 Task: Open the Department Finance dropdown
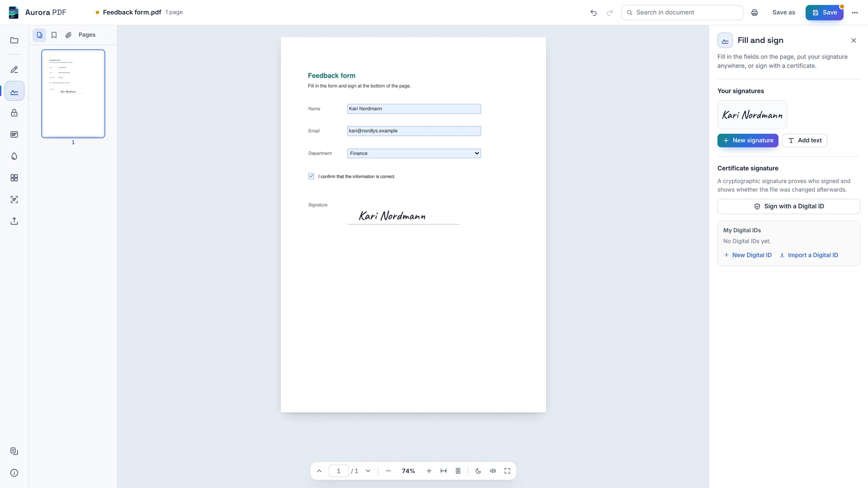tap(414, 153)
